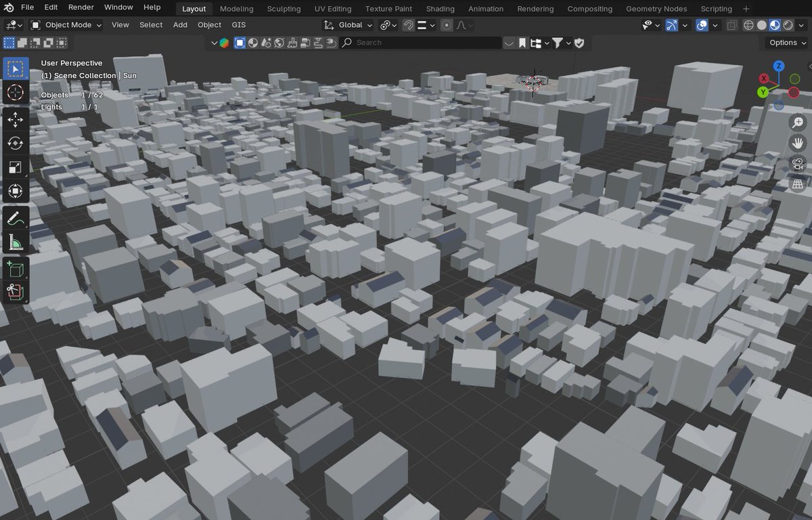Switch to the Modeling workspace tab
This screenshot has height=520, width=812.
click(237, 9)
